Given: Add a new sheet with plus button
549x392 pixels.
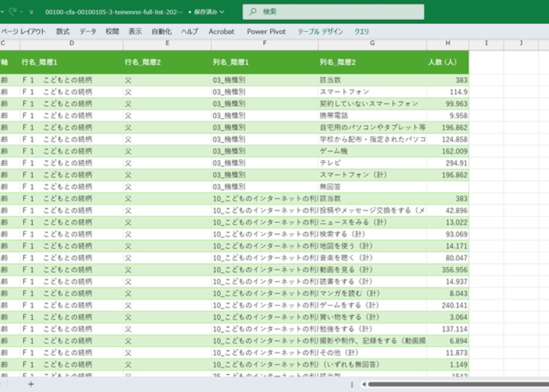Looking at the screenshot, I should pyautogui.click(x=31, y=384).
